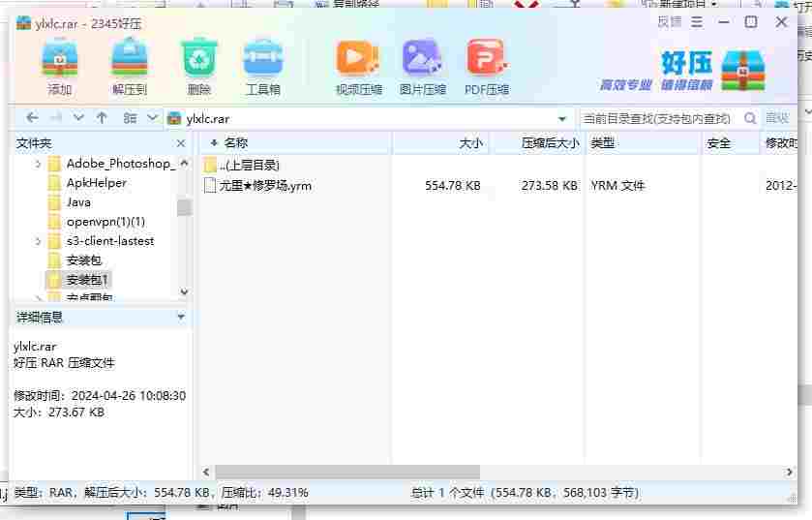Click the search magnifier icon
812x520 pixels.
click(x=750, y=118)
